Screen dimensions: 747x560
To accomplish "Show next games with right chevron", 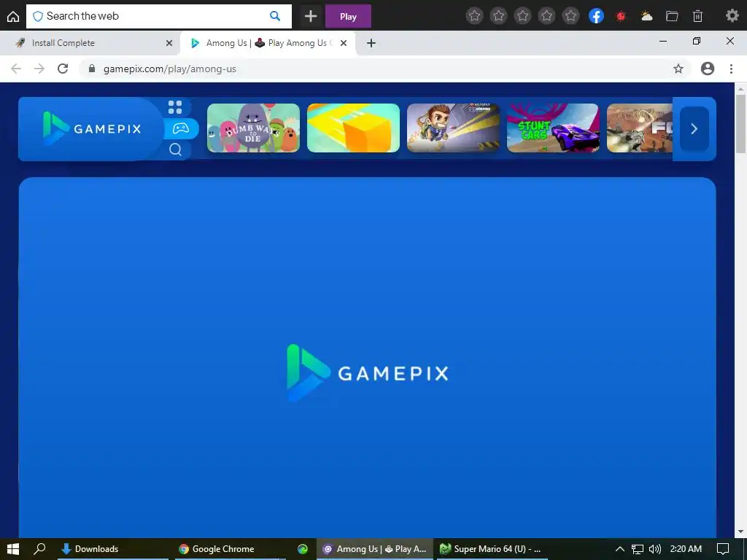I will 694,128.
